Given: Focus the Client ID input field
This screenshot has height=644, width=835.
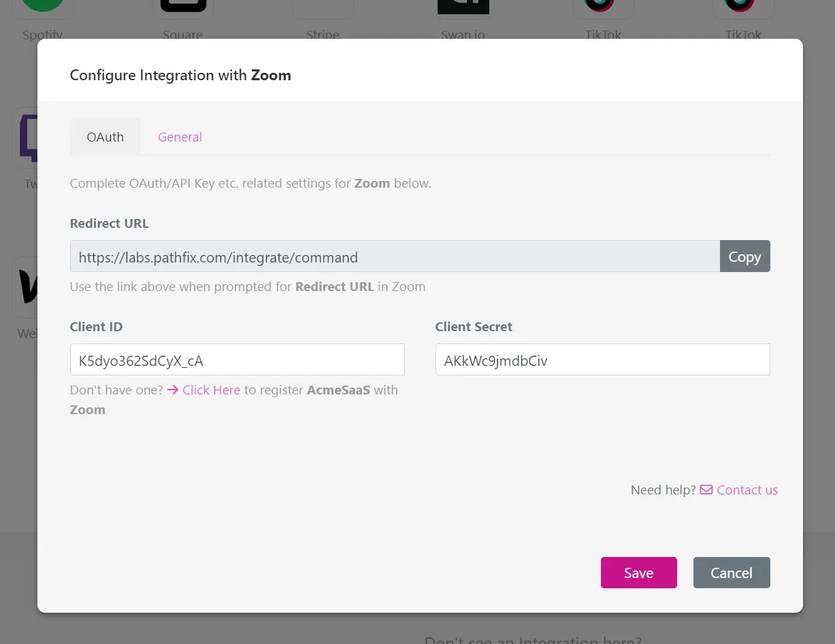Looking at the screenshot, I should point(238,360).
